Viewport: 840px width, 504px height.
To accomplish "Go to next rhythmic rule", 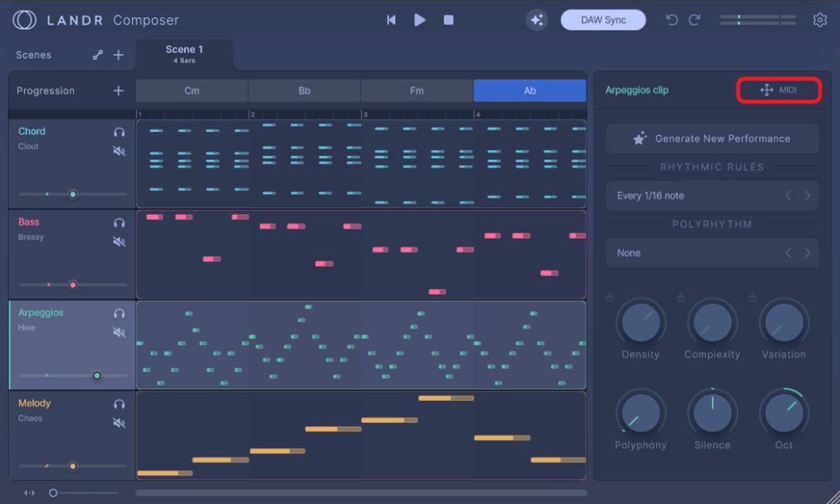I will click(807, 196).
